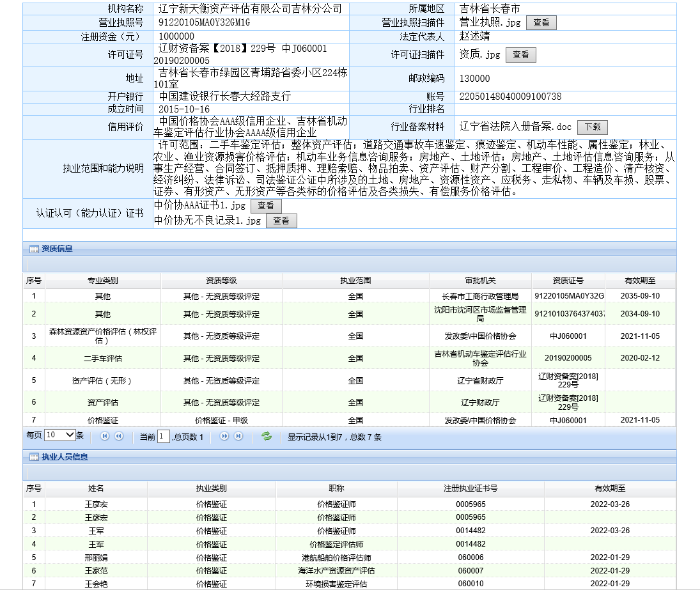Select the title 海洋水产资源资产评估

point(336,570)
